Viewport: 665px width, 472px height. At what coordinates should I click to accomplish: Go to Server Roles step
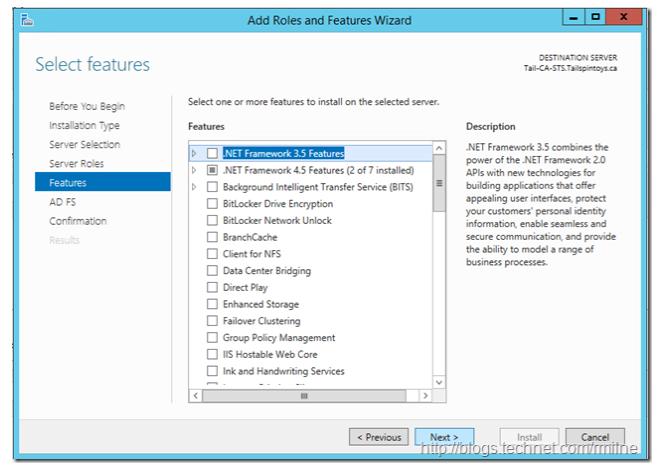tap(76, 163)
